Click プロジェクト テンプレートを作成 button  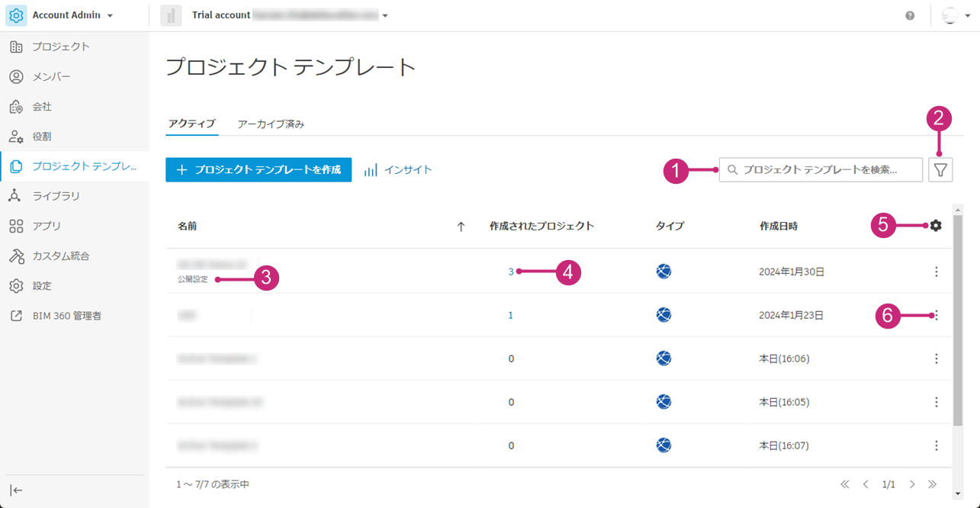point(259,170)
